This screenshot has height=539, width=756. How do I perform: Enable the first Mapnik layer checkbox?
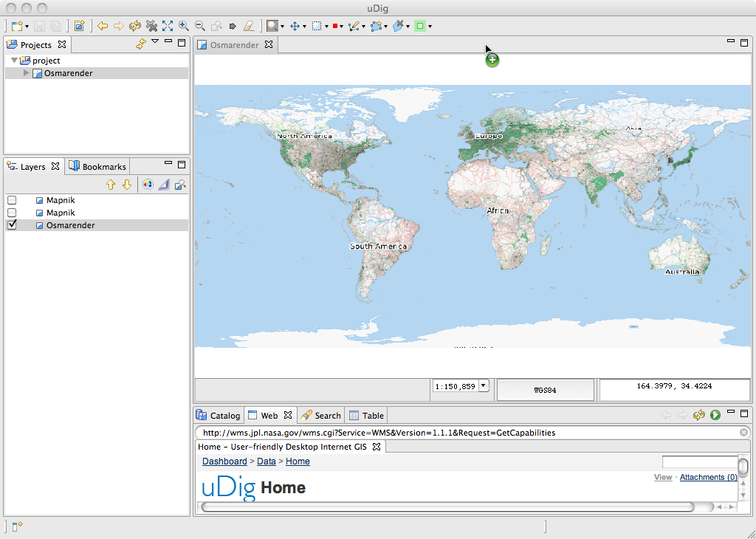[x=10, y=200]
